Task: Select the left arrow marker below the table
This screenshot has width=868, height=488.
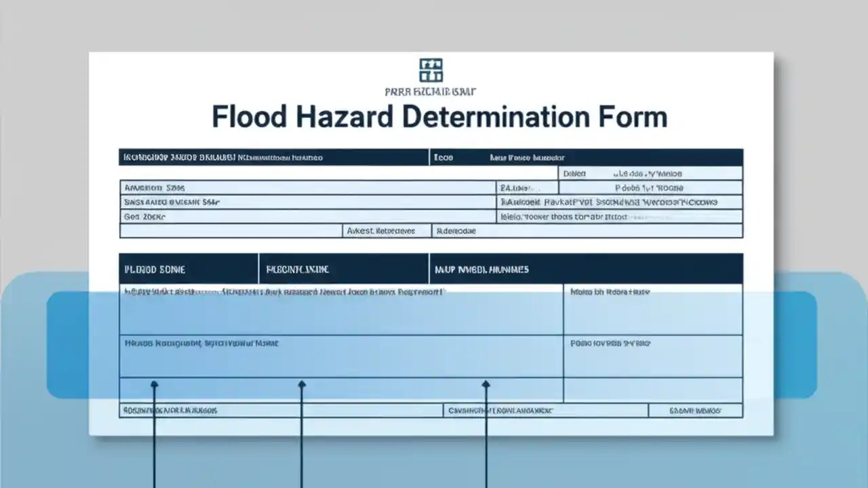Action: (x=155, y=385)
